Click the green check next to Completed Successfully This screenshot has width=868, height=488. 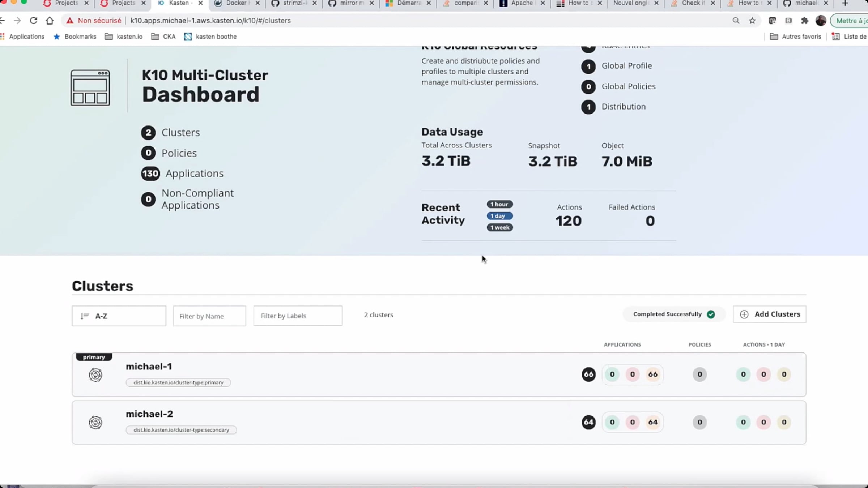point(711,314)
